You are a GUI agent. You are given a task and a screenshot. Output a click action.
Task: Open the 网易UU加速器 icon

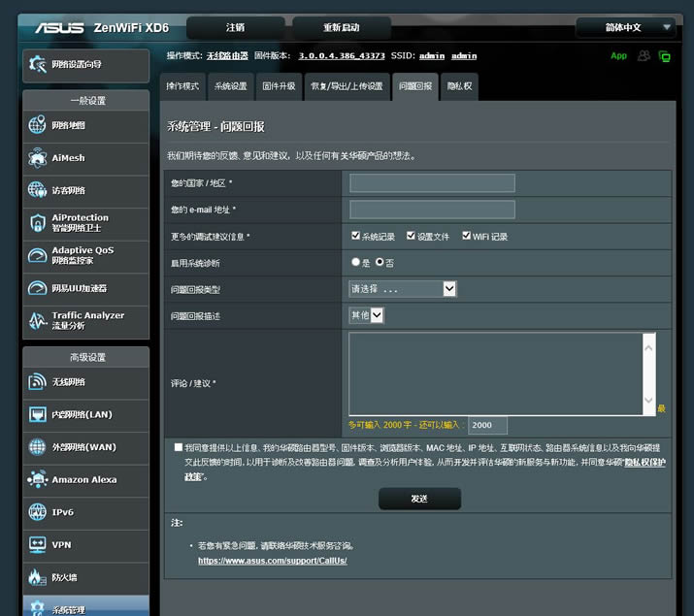click(x=37, y=288)
